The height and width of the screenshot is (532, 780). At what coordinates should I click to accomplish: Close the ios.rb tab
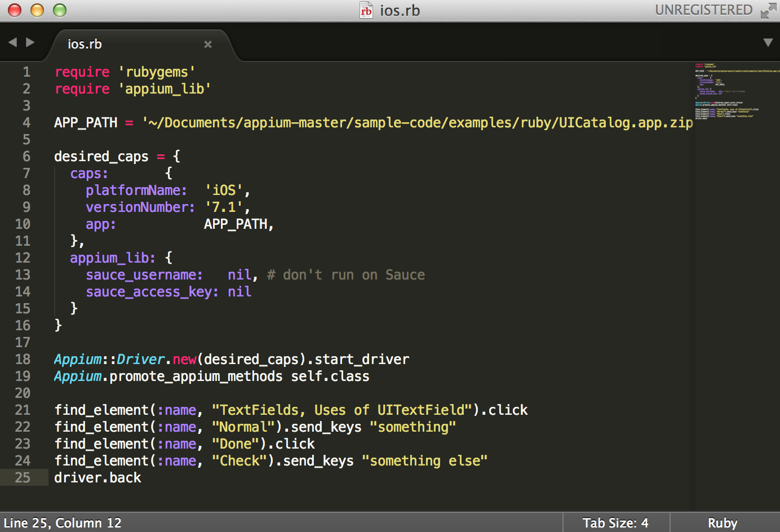[208, 44]
